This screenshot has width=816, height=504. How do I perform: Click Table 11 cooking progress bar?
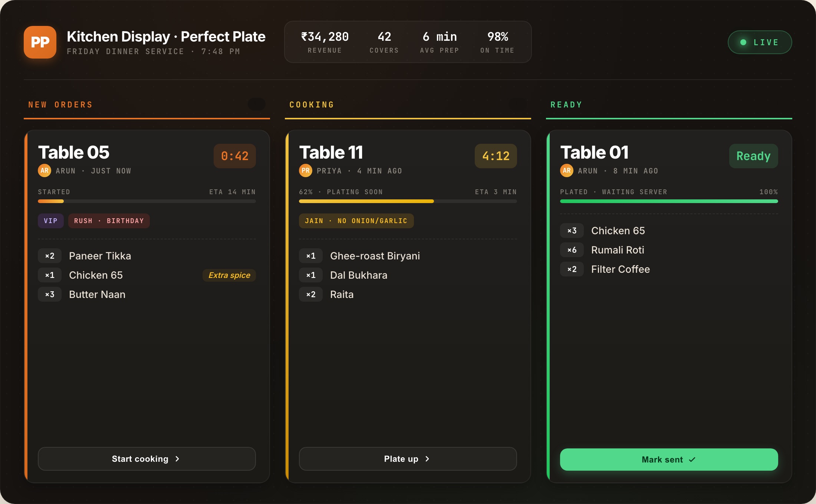coord(408,201)
